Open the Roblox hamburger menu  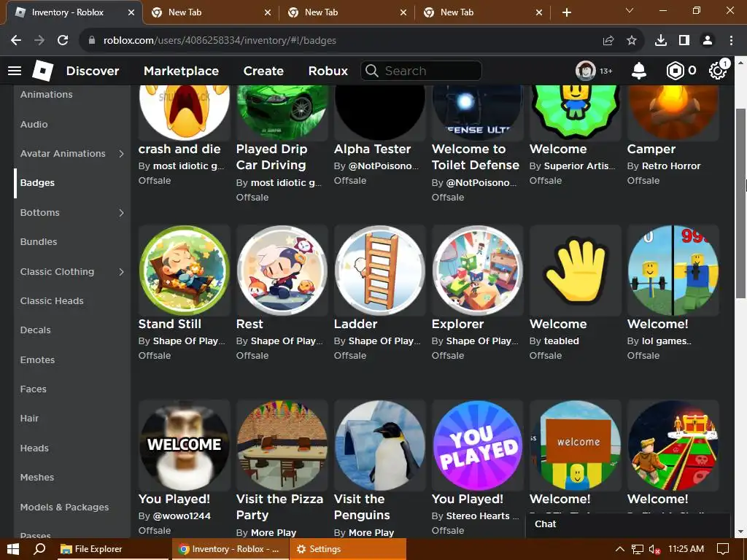(x=15, y=71)
